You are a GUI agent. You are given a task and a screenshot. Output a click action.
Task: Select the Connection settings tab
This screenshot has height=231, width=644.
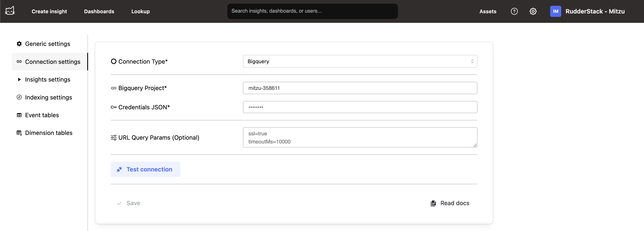coord(52,61)
